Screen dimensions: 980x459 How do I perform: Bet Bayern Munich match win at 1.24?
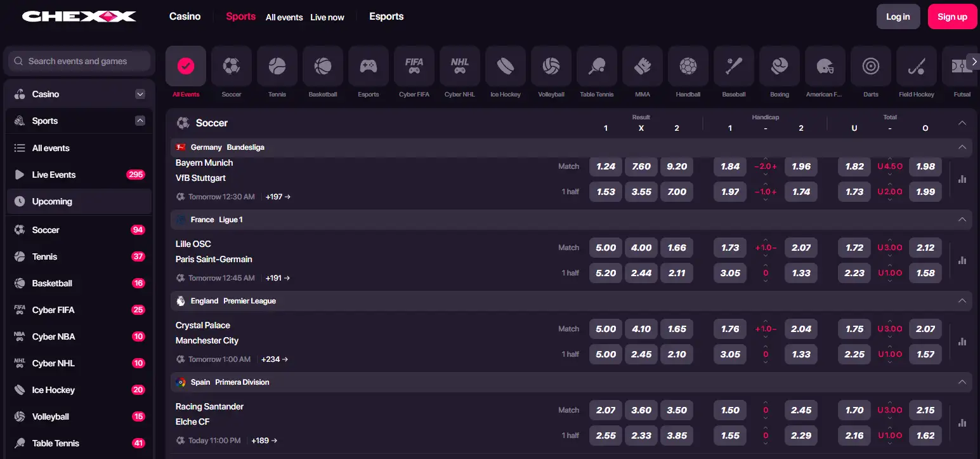coord(606,166)
